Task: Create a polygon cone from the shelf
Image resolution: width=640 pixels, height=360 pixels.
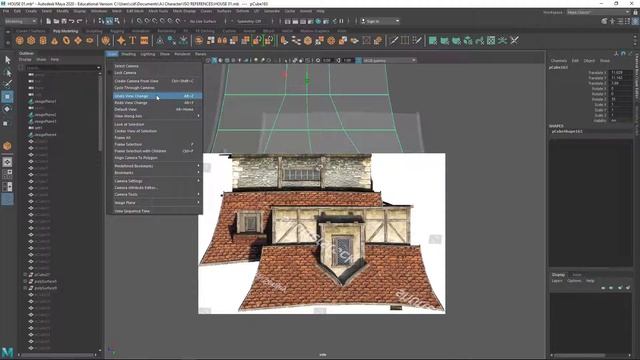Action: pyautogui.click(x=55, y=40)
